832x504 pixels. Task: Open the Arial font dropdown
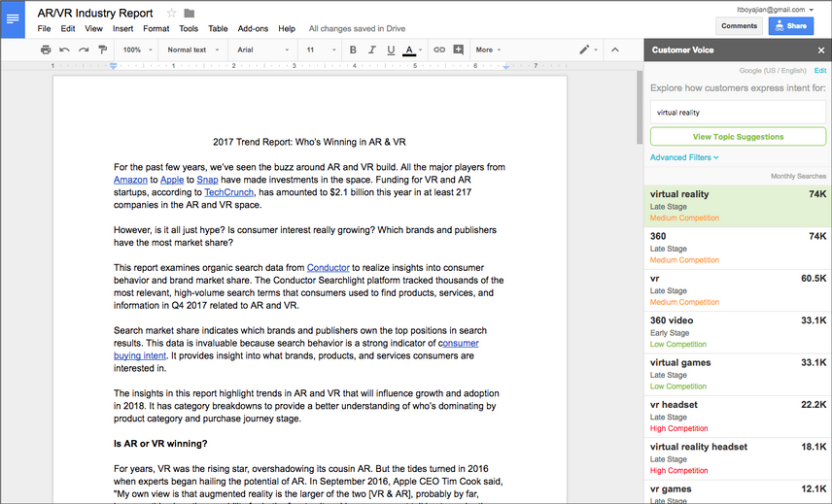tap(262, 50)
